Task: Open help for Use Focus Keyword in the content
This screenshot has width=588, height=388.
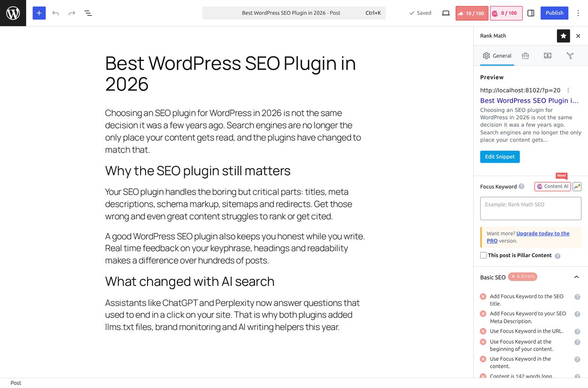Action: 577,360
